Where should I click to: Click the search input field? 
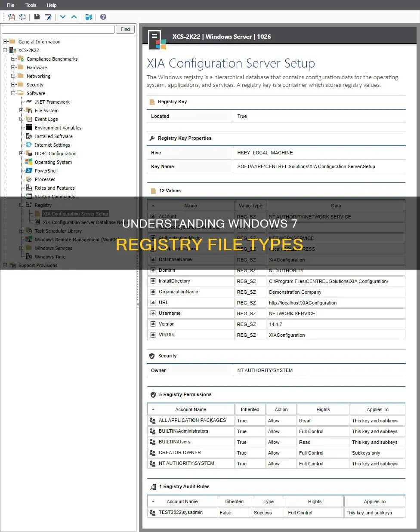56,29
